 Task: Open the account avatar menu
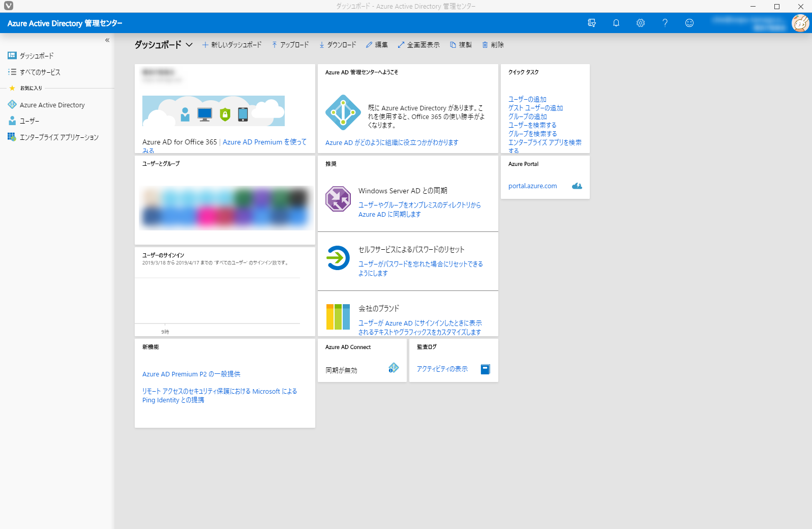click(800, 23)
